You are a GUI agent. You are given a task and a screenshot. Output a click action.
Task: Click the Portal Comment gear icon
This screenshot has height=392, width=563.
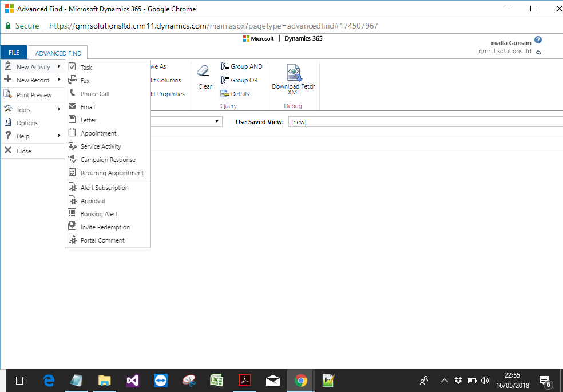pos(72,240)
